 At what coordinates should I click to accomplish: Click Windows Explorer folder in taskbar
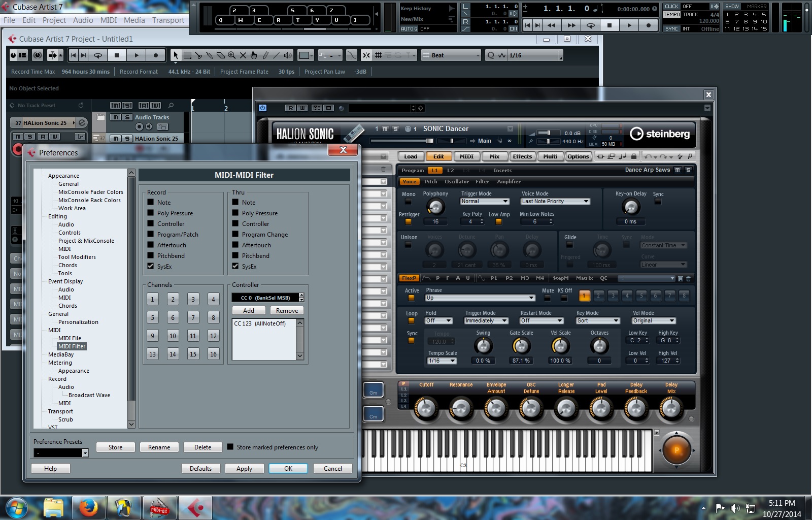53,507
